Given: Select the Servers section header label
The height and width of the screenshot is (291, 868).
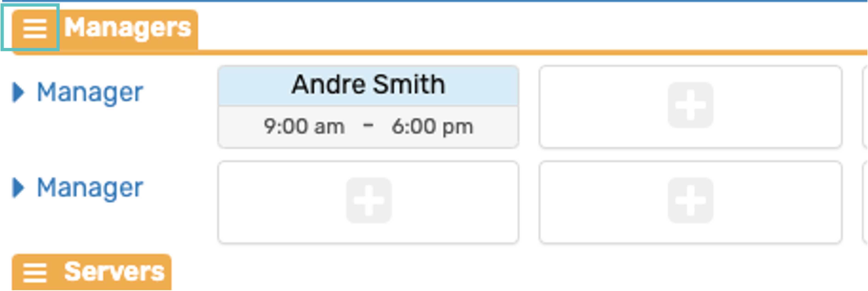Looking at the screenshot, I should point(114,272).
